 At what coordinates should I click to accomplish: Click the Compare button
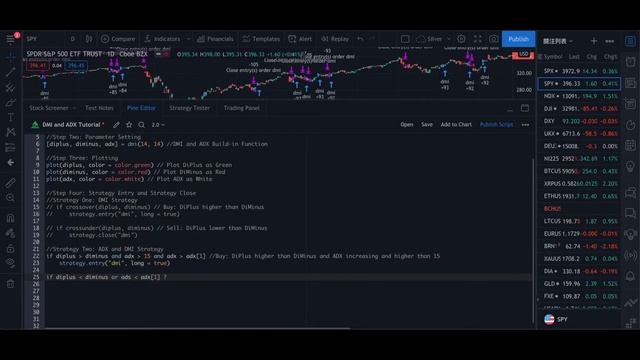[x=118, y=39]
